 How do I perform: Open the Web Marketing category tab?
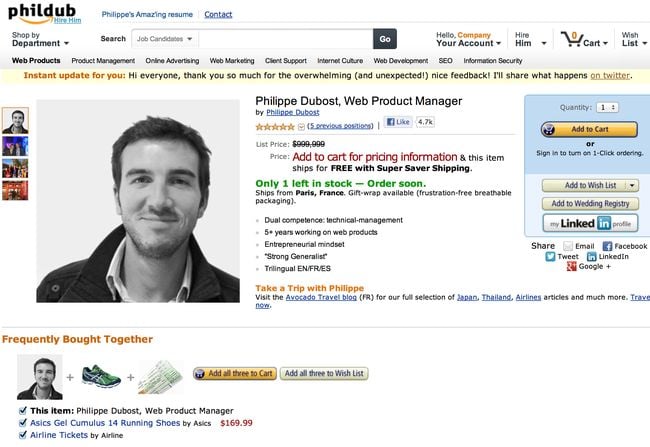[232, 61]
